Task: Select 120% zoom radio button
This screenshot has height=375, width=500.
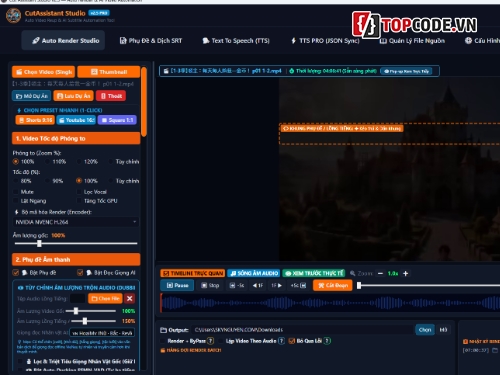Action: tap(79, 162)
